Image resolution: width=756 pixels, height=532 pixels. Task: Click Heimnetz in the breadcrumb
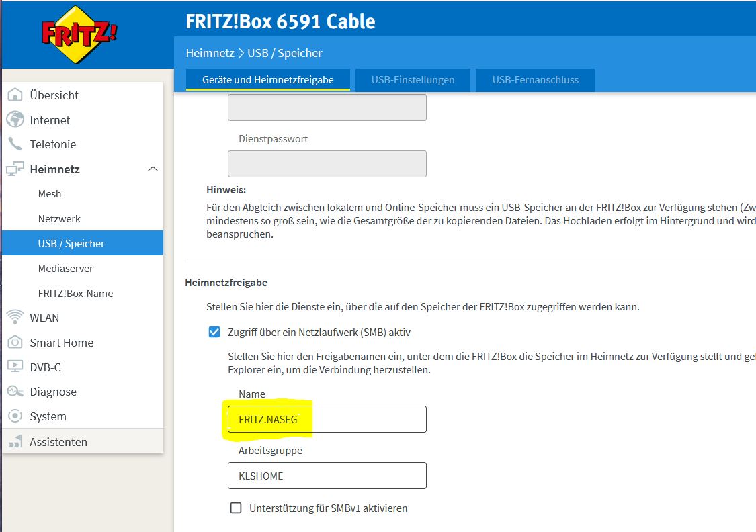click(210, 53)
